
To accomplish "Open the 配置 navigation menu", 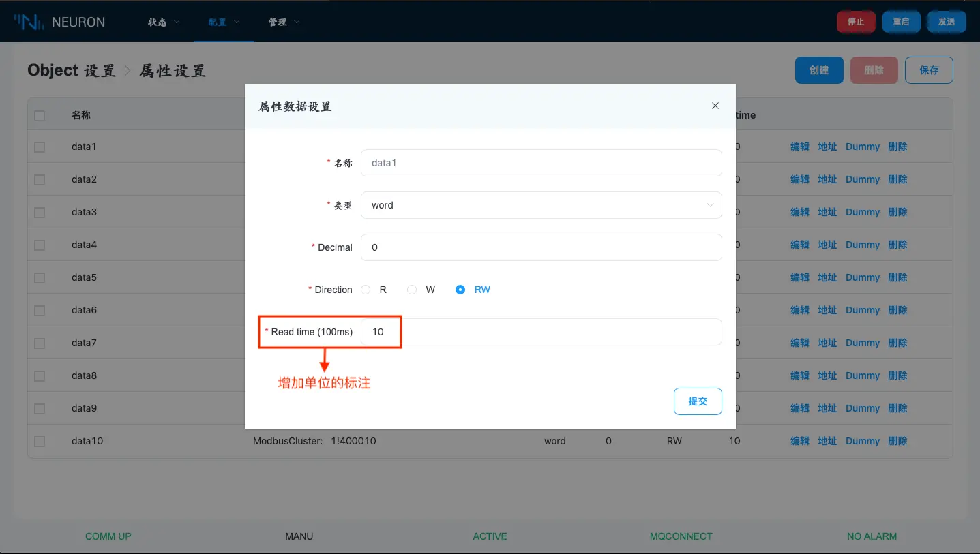I will 224,22.
